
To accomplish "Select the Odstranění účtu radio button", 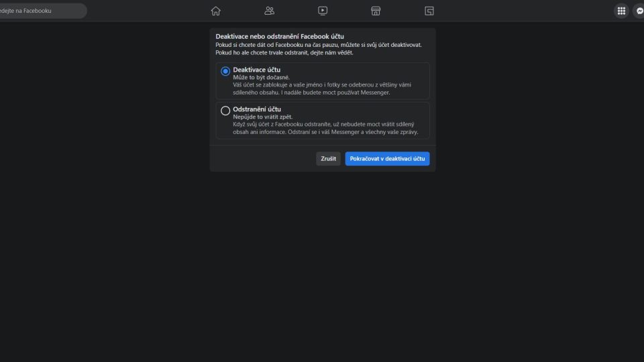I will [x=225, y=111].
